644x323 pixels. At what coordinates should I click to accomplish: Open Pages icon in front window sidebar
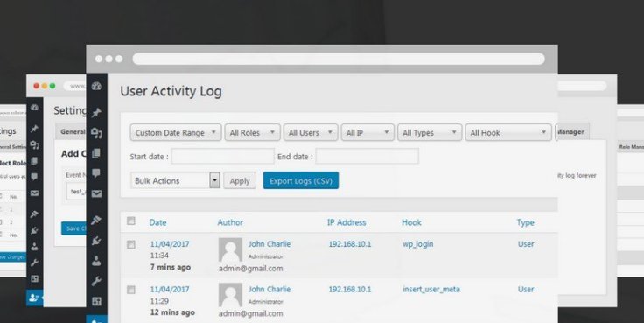[96, 153]
